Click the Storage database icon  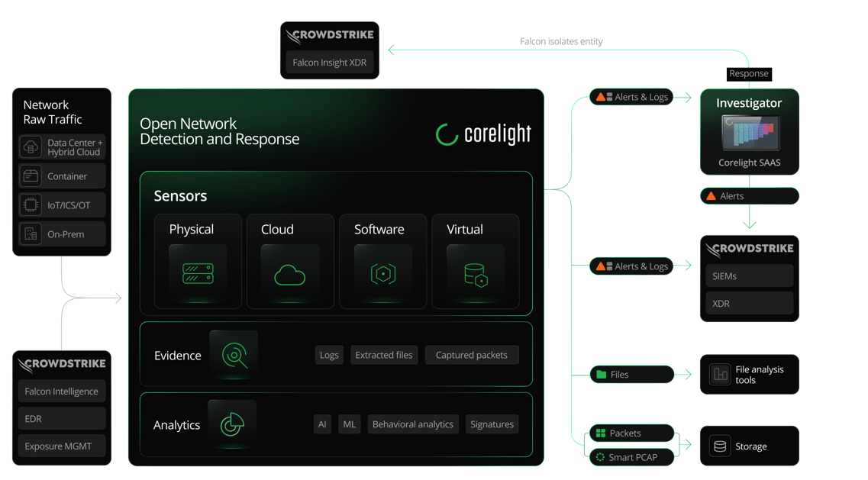(718, 446)
